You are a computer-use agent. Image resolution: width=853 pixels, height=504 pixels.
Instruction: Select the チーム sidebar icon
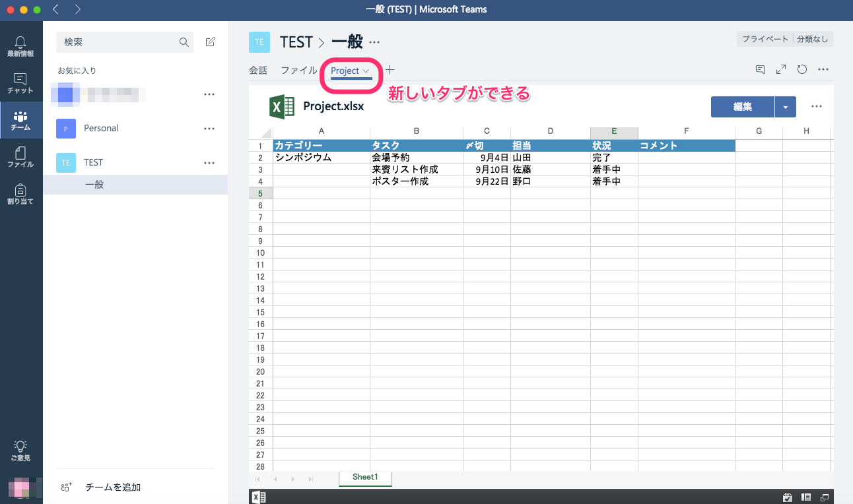(21, 120)
